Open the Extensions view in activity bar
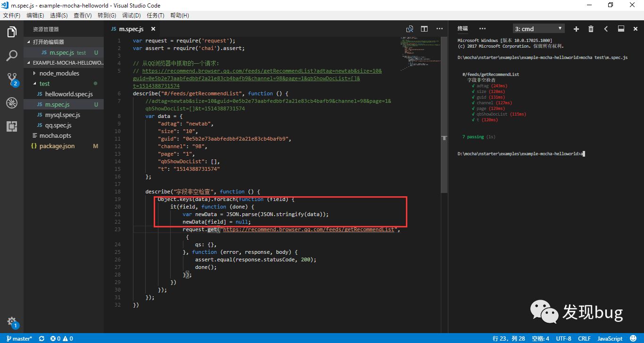 pyautogui.click(x=12, y=126)
